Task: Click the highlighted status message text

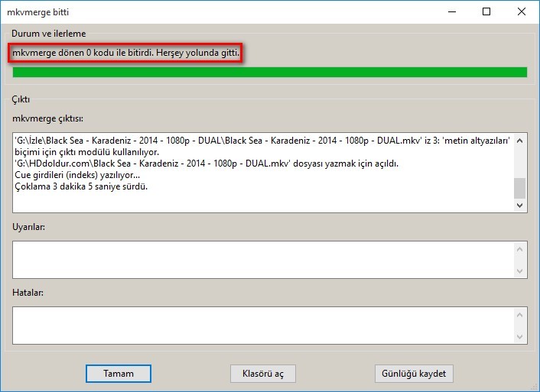Action: 126,53
